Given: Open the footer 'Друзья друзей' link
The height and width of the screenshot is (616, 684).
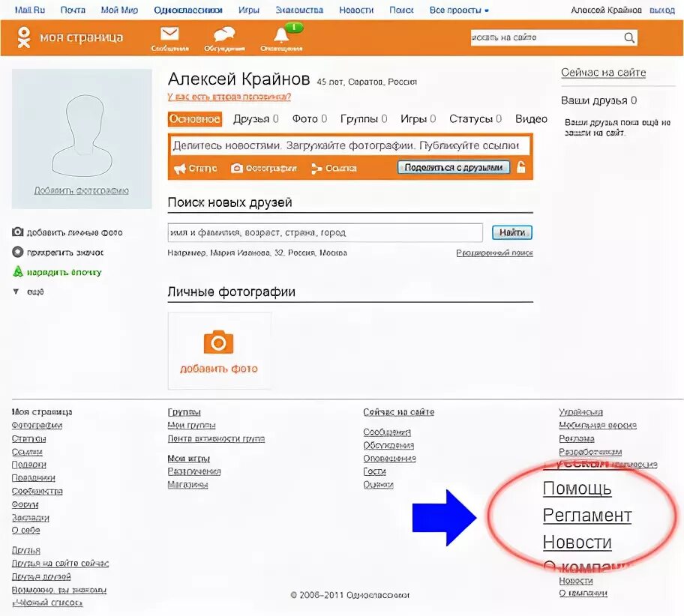Looking at the screenshot, I should click(41, 576).
